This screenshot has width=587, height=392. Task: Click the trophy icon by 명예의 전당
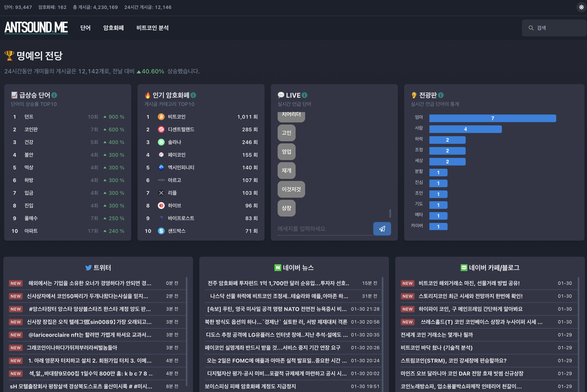[9, 55]
